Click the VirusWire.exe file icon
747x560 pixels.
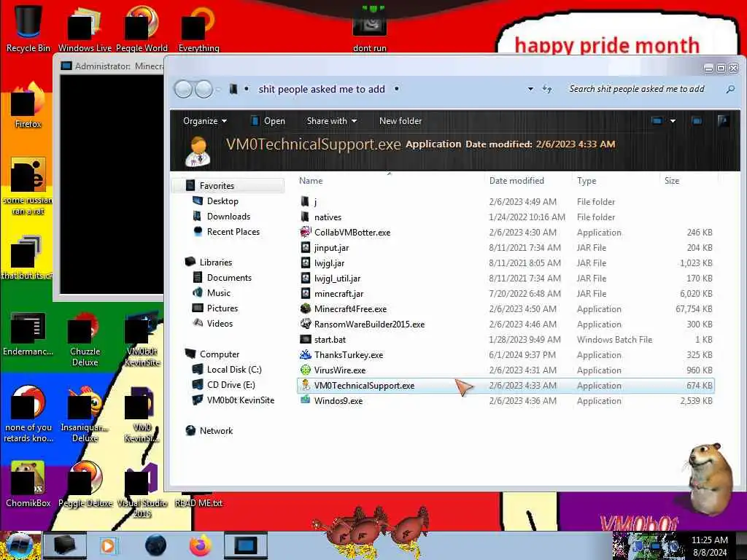(x=306, y=370)
